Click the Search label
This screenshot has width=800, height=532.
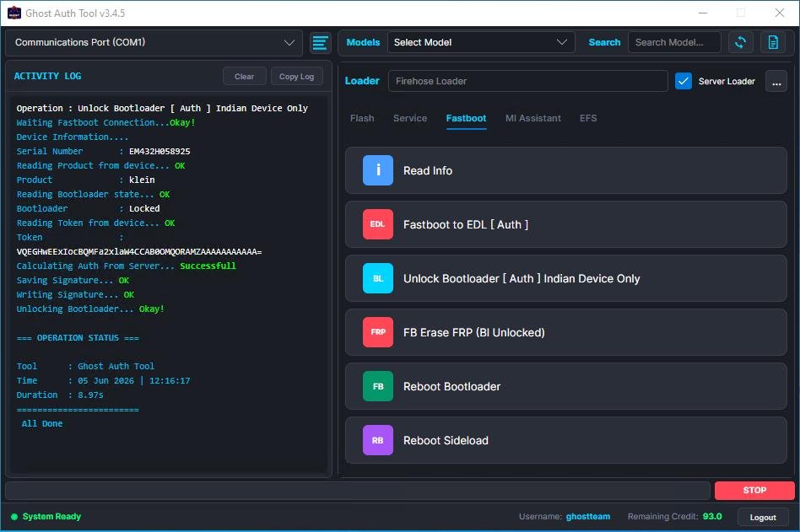604,42
